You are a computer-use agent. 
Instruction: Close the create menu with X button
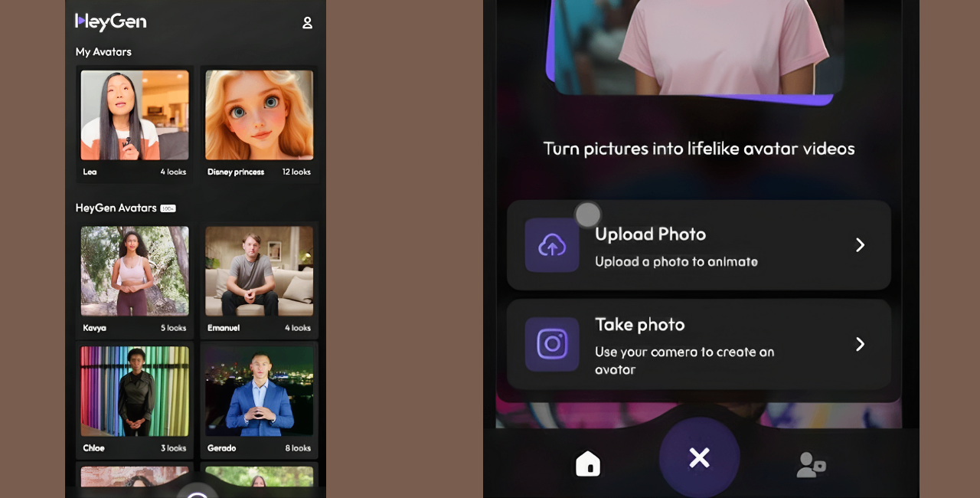[x=699, y=457]
